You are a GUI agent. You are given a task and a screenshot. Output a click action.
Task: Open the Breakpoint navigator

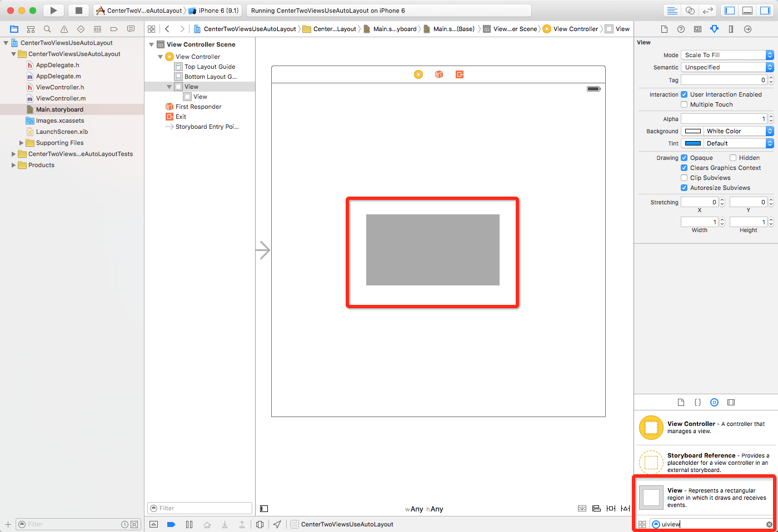(x=114, y=29)
